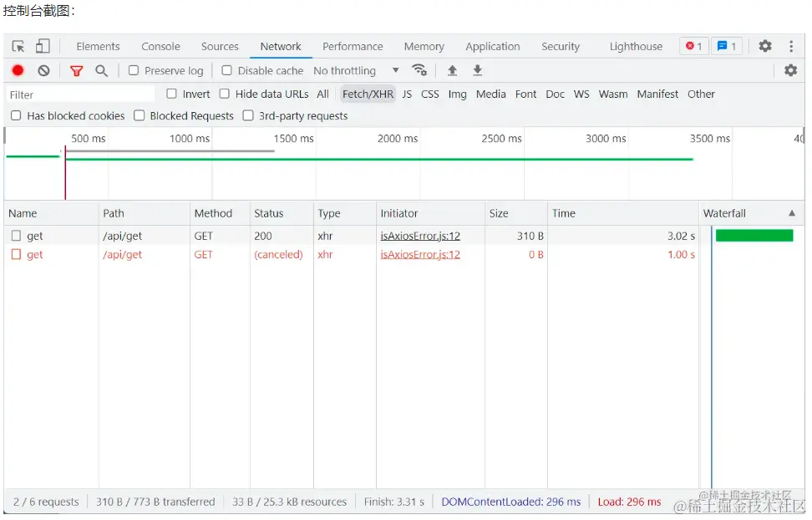Enable Disable cache checkbox

point(227,70)
